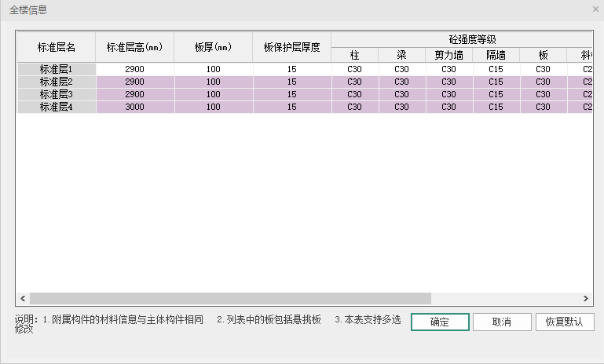Click 柱 concrete grade cell for 标准层1

pyautogui.click(x=354, y=69)
